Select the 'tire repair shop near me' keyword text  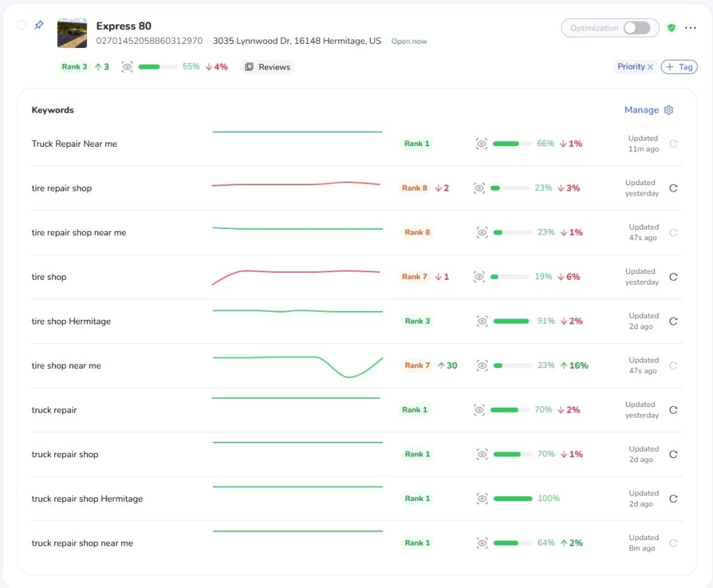click(79, 232)
